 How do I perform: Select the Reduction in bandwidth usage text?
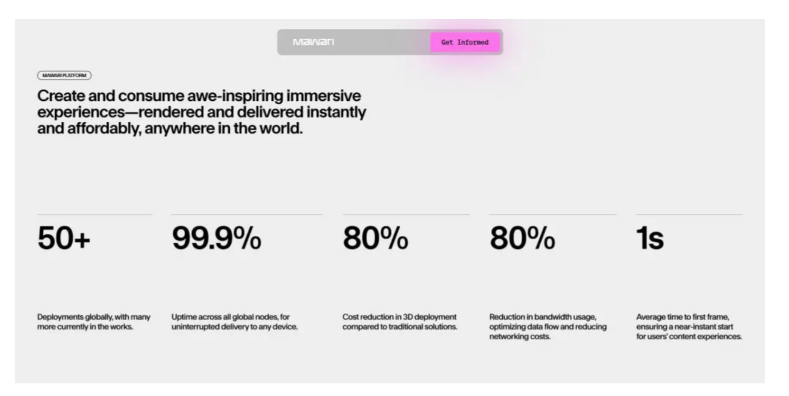coord(548,327)
